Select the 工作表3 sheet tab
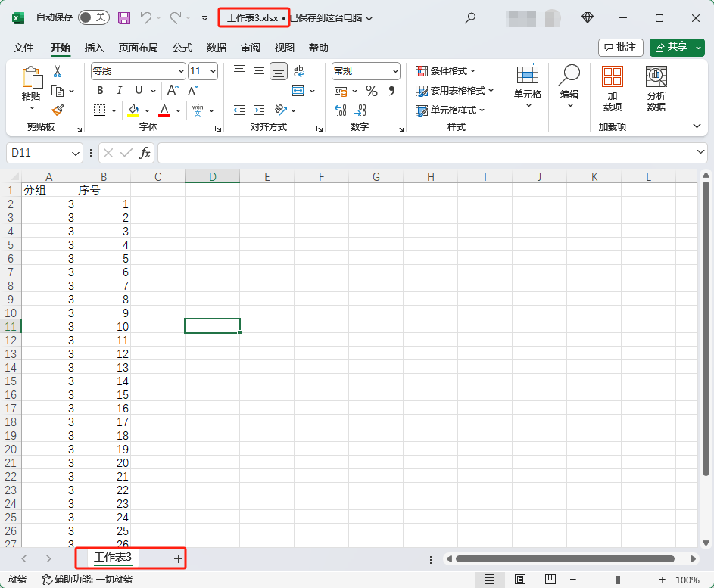Screen dimensions: 714x588 tap(111, 558)
